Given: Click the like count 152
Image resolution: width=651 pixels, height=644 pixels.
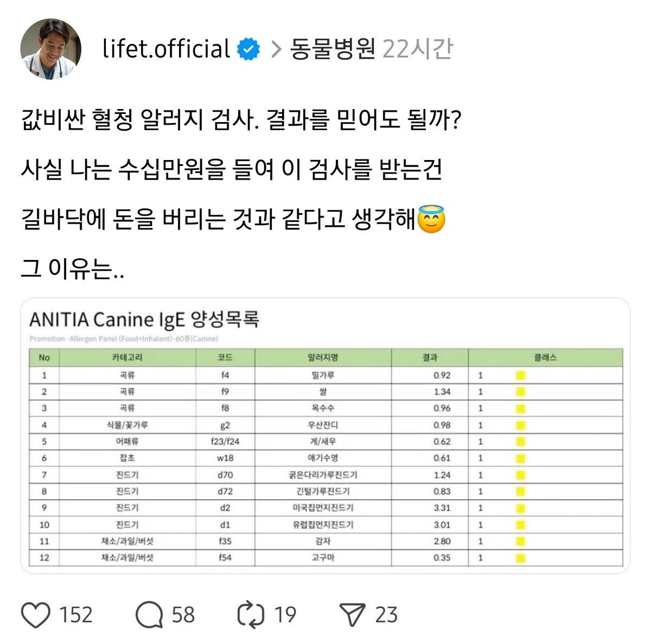Looking at the screenshot, I should (x=76, y=615).
